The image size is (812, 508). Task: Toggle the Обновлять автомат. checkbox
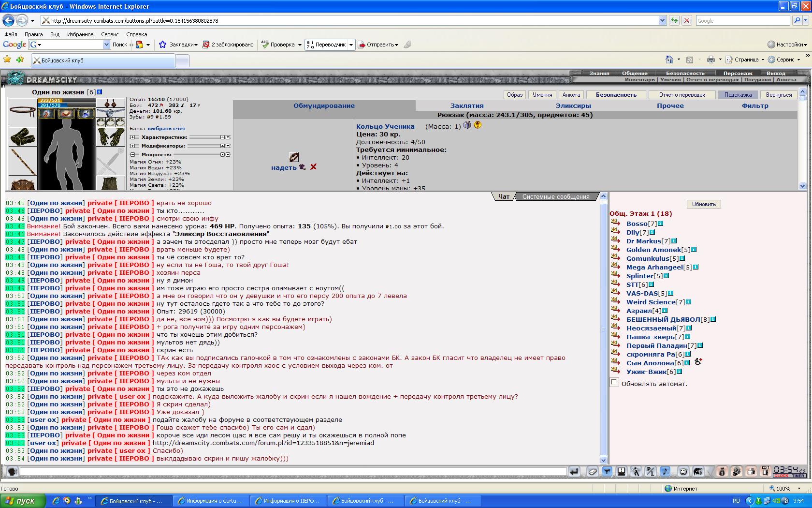point(614,382)
